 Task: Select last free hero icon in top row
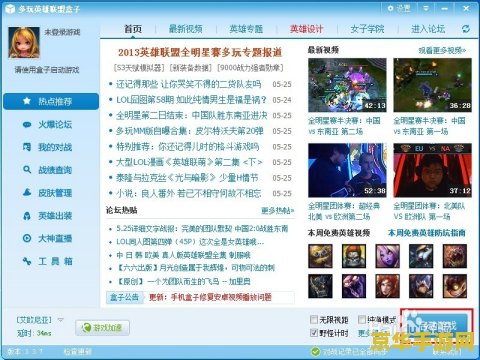pyautogui.click(x=455, y=256)
